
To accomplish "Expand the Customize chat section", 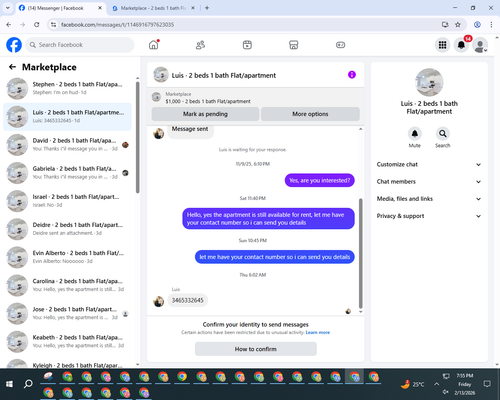I will (x=429, y=164).
